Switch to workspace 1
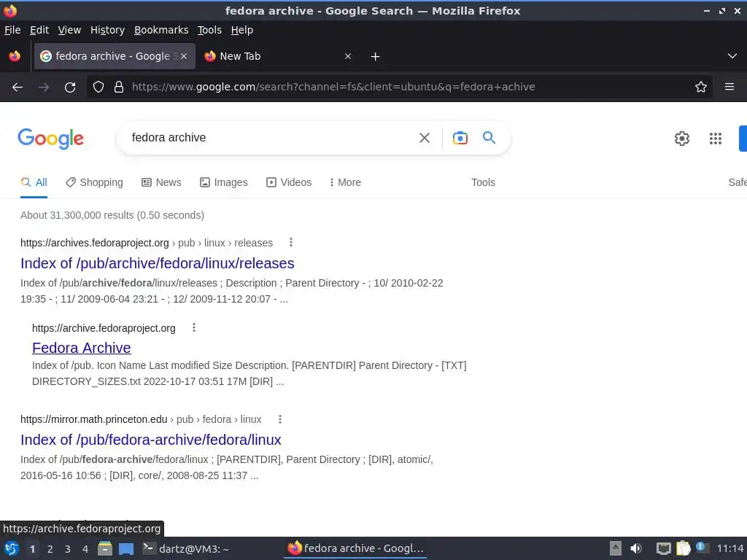Image resolution: width=747 pixels, height=560 pixels. [32, 549]
